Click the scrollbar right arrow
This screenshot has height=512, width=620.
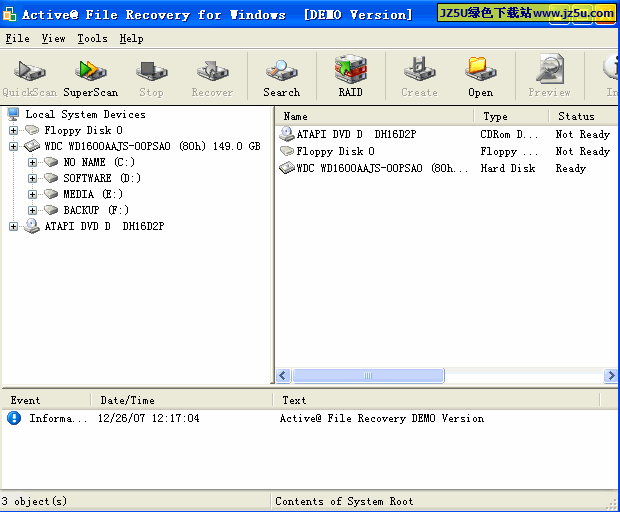click(611, 375)
